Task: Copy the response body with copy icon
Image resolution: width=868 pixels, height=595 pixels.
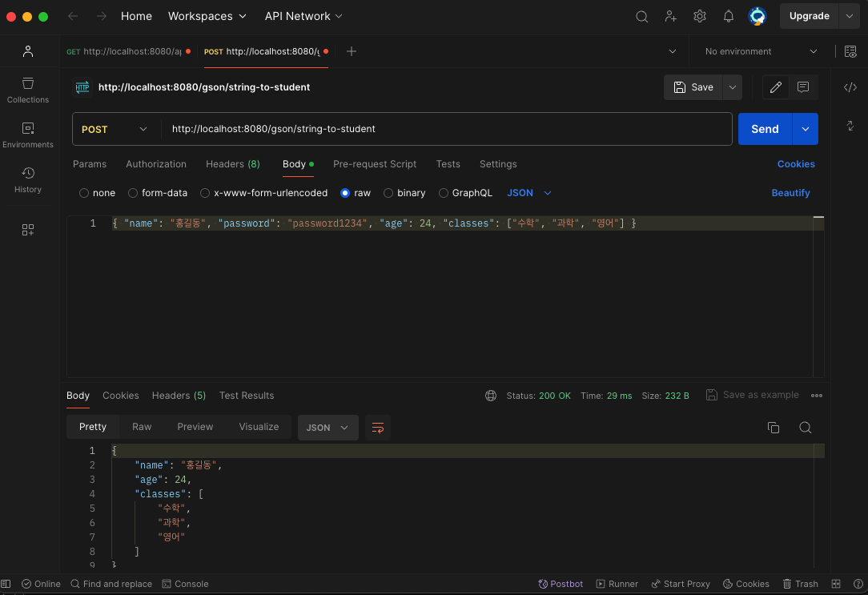Action: 774,428
